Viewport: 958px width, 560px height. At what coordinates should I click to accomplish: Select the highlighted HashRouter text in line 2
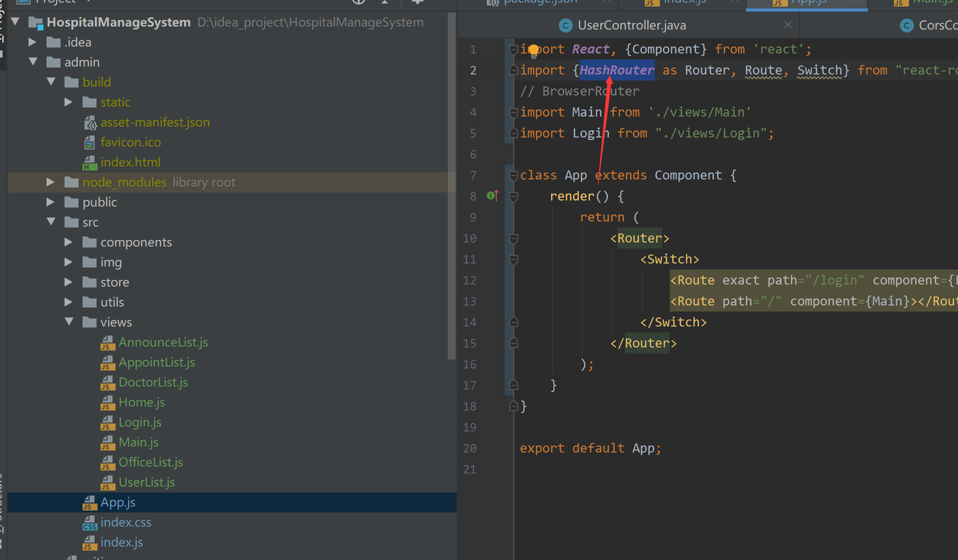click(x=616, y=70)
